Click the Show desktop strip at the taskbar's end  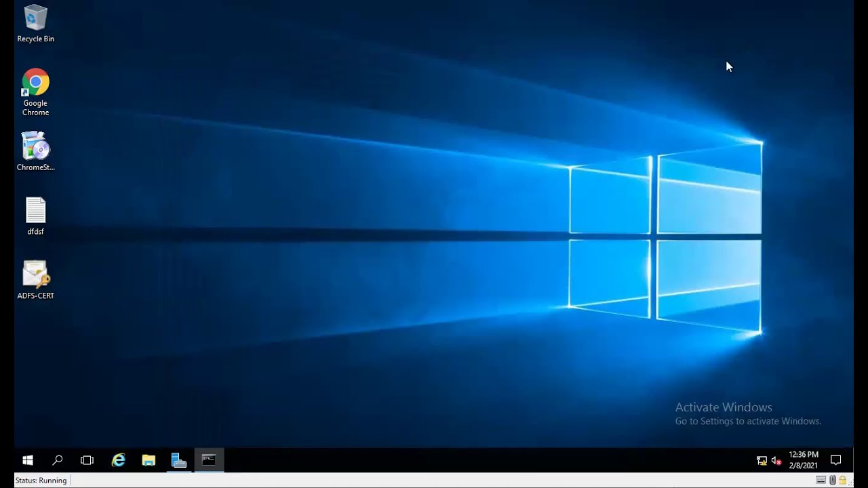tap(852, 460)
